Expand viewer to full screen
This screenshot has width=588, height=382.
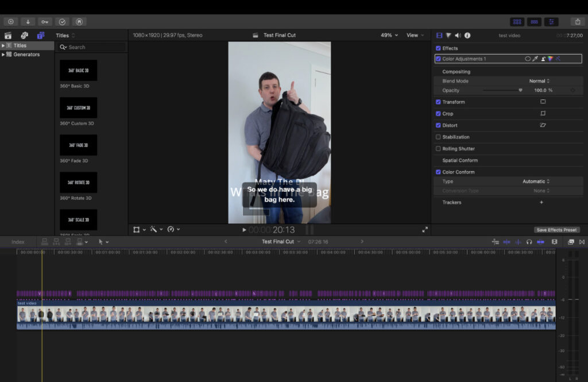coord(425,230)
